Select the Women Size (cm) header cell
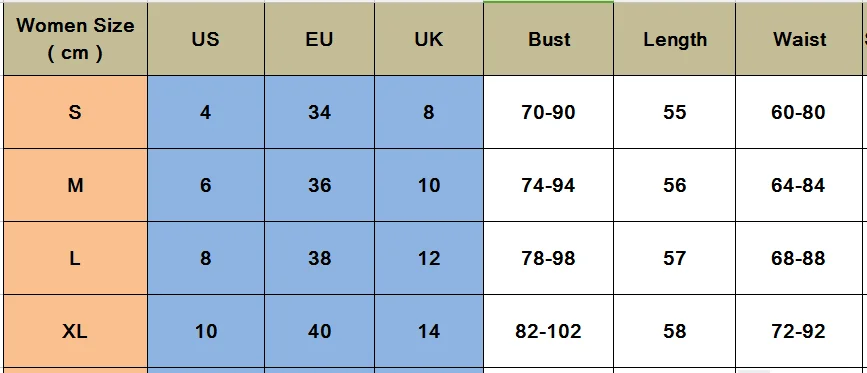This screenshot has height=373, width=867. [75, 39]
